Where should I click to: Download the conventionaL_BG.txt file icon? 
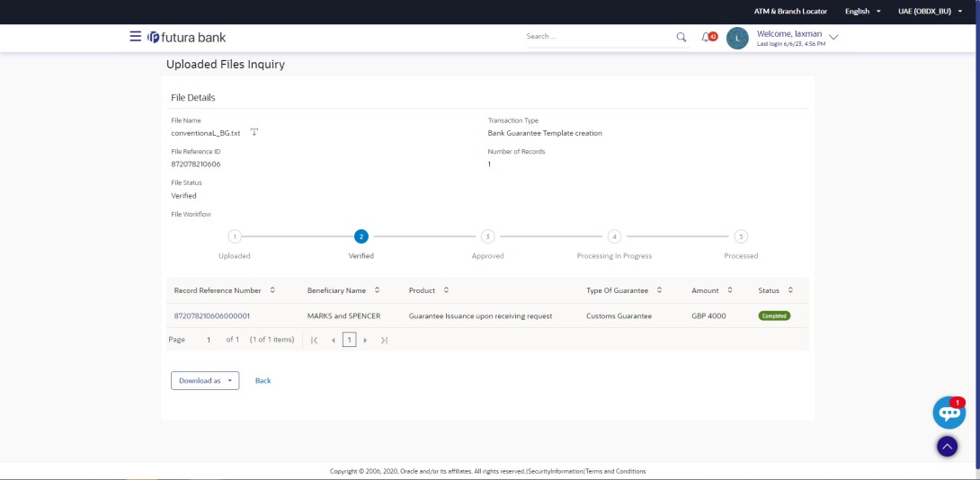[x=254, y=132]
